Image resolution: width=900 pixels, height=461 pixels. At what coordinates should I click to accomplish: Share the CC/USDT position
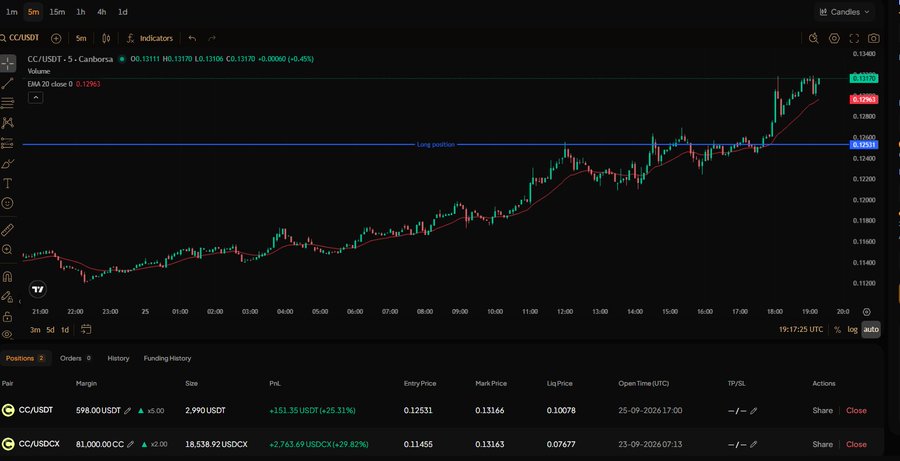point(823,410)
